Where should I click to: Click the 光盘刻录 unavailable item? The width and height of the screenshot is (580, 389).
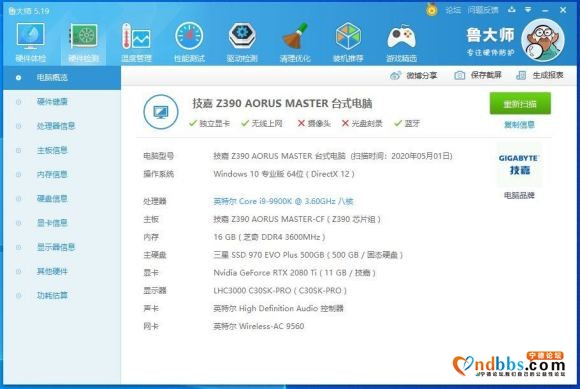click(362, 124)
